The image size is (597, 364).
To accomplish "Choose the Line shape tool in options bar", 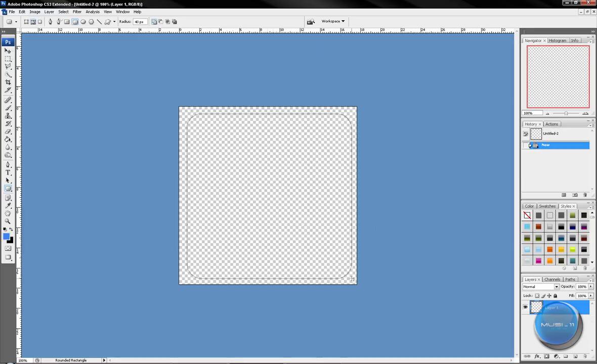I will tap(99, 22).
